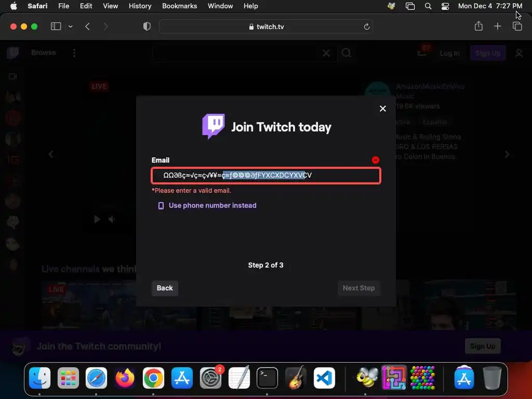The height and width of the screenshot is (399, 532).
Task: Open Firefox from the Dock
Action: (x=125, y=378)
